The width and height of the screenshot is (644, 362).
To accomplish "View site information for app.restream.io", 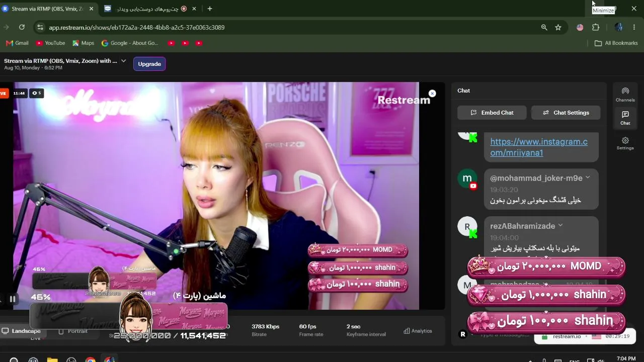I will pyautogui.click(x=40, y=27).
